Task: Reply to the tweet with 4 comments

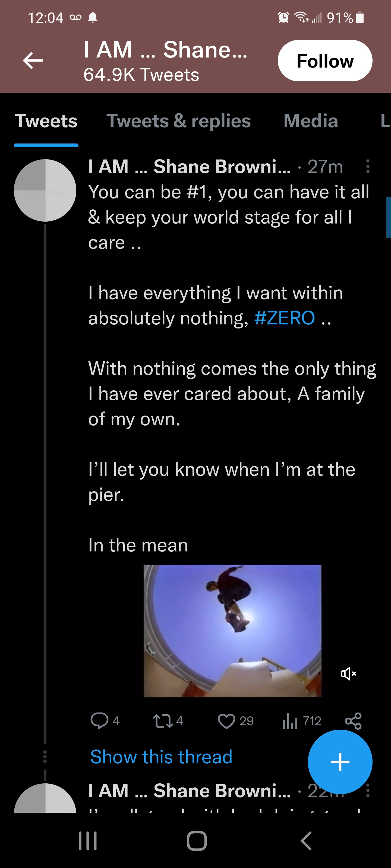Action: pos(100,721)
